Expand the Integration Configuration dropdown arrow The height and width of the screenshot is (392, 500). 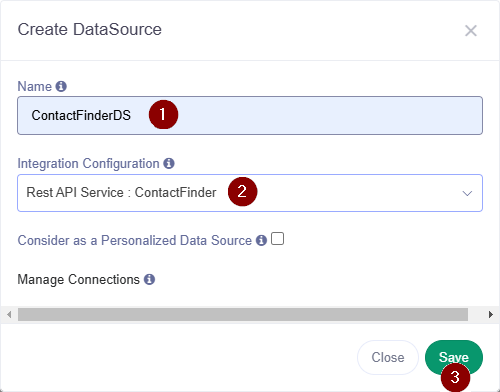tap(467, 193)
